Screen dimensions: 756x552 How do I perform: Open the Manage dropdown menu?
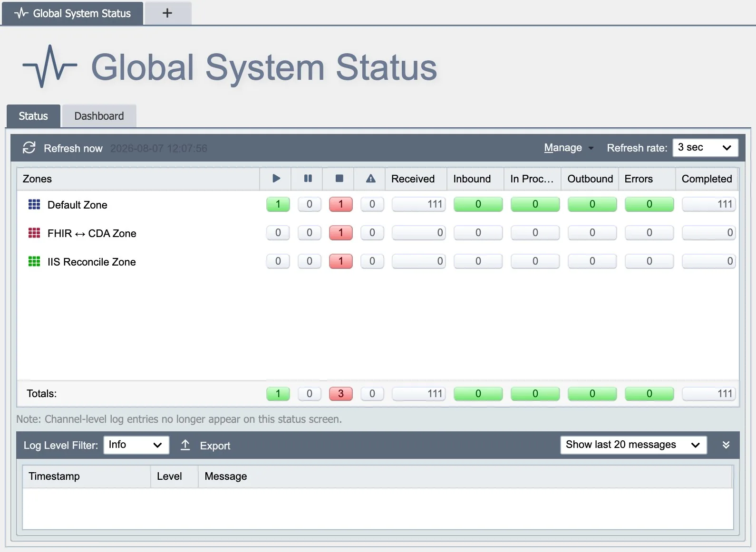(x=569, y=148)
